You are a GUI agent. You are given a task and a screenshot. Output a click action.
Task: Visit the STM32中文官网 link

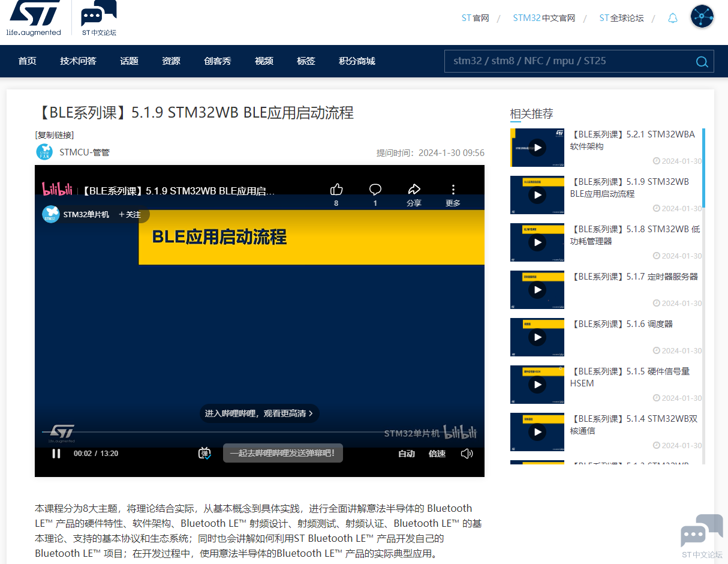[x=544, y=18]
